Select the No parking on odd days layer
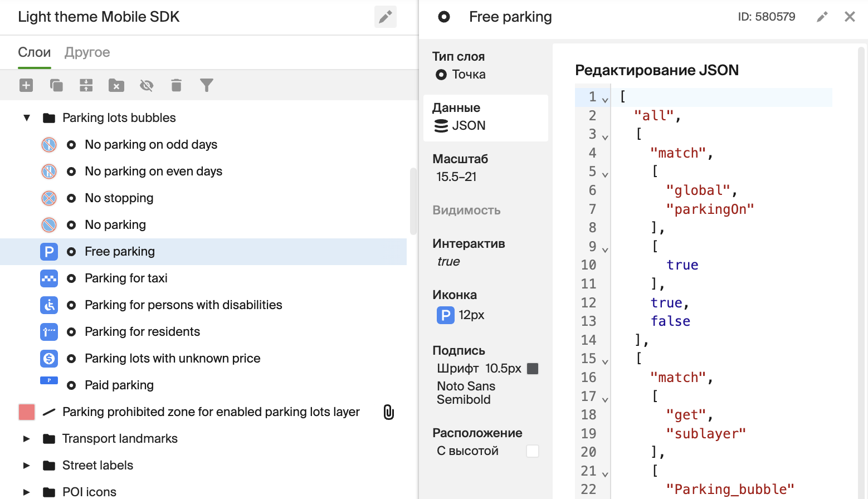This screenshot has width=868, height=499. tap(203, 144)
